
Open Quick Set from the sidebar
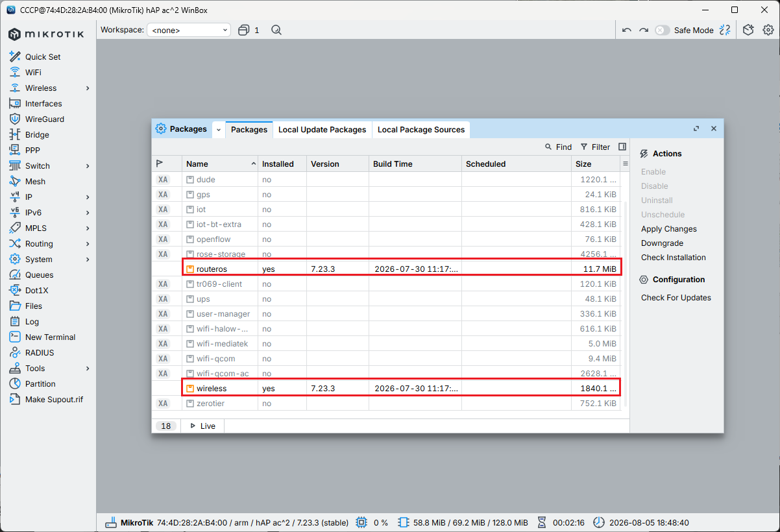tap(43, 56)
